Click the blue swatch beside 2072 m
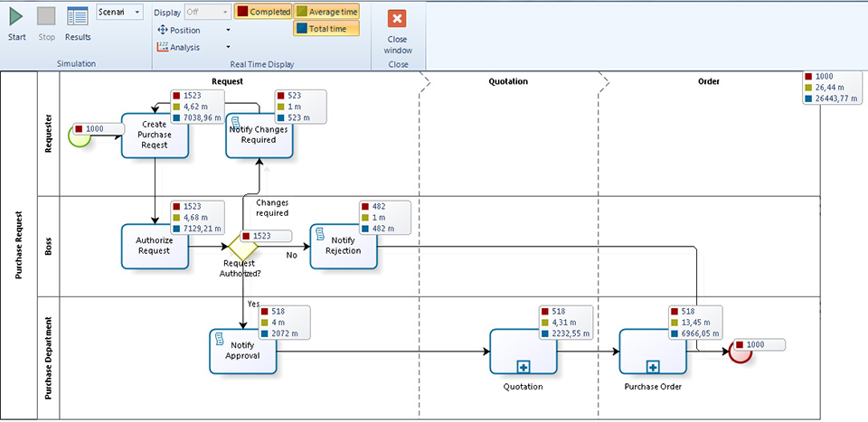This screenshot has height=422, width=868. pos(265,333)
